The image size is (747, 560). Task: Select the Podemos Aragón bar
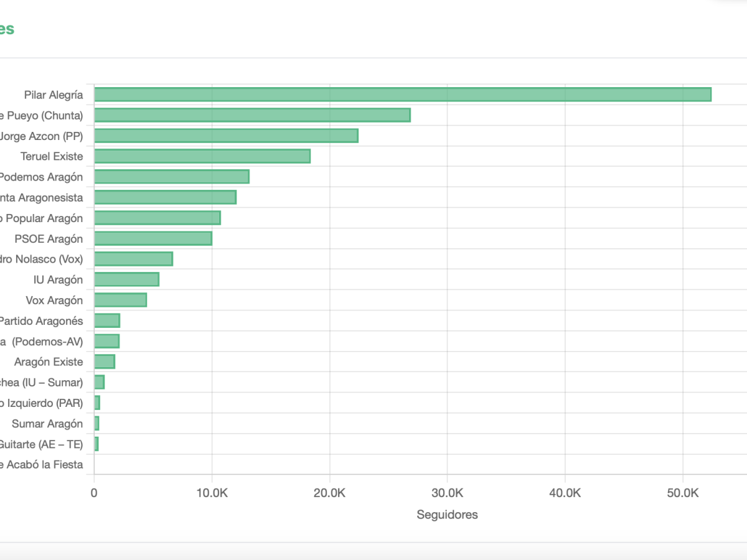tap(168, 177)
